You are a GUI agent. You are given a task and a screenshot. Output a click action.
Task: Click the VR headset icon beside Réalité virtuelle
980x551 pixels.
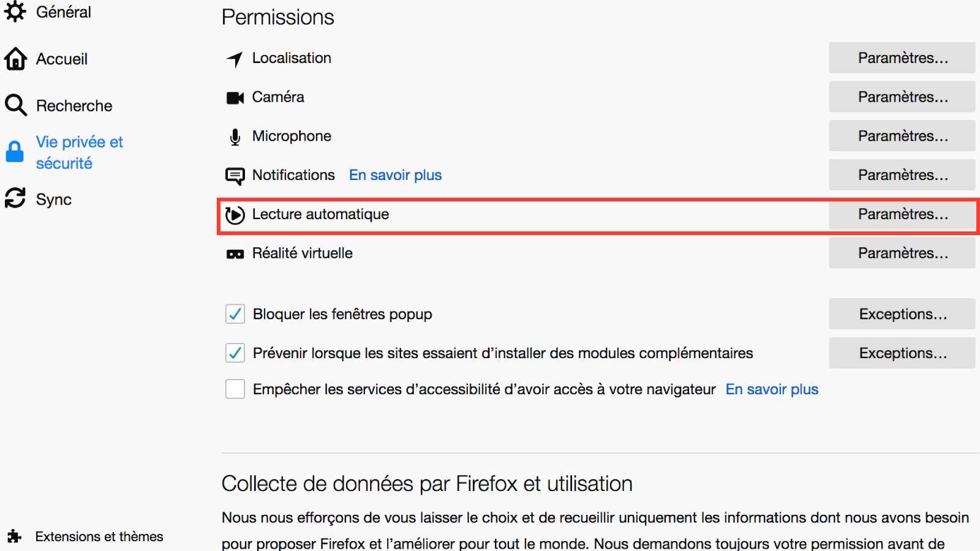pos(235,253)
